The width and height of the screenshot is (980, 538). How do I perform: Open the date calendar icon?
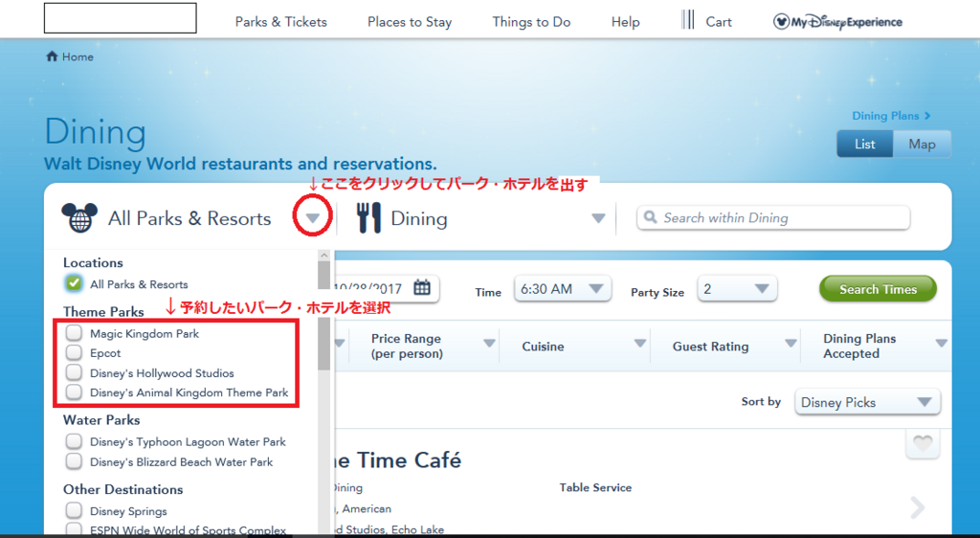pos(422,288)
